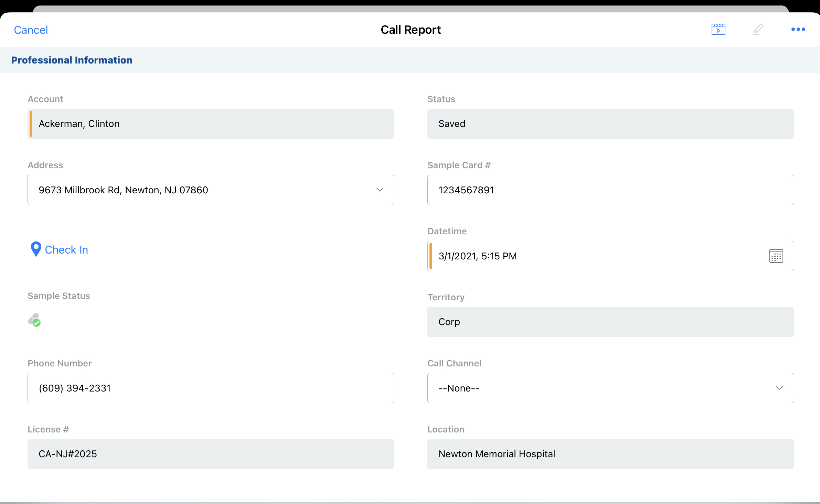Click into Phone Number field
The width and height of the screenshot is (820, 504).
[x=211, y=388]
